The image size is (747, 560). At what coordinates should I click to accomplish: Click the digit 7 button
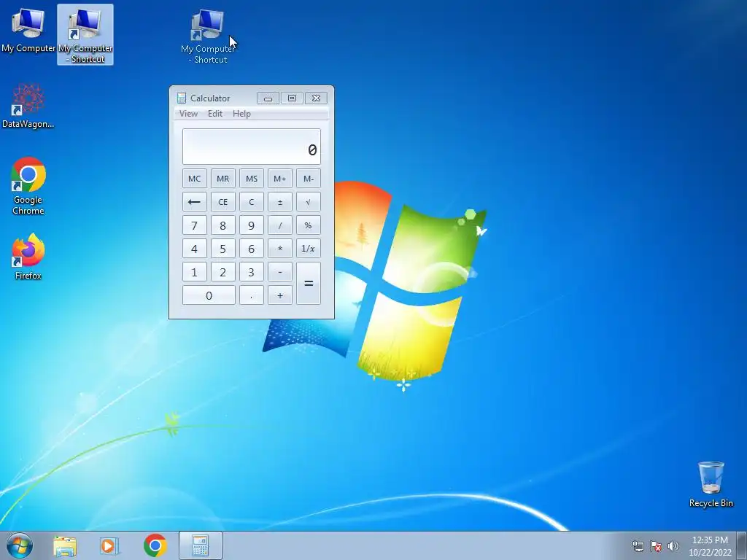(194, 225)
